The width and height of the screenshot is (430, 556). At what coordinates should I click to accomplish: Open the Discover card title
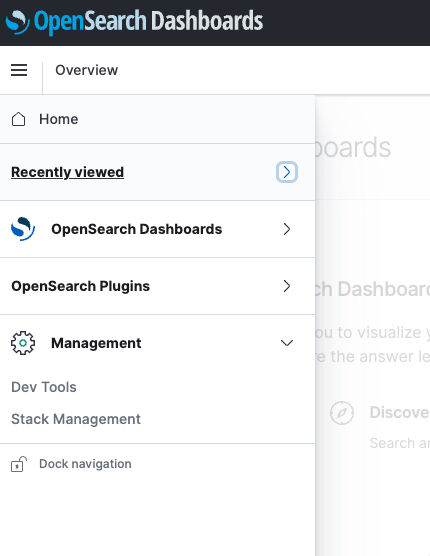click(x=400, y=412)
